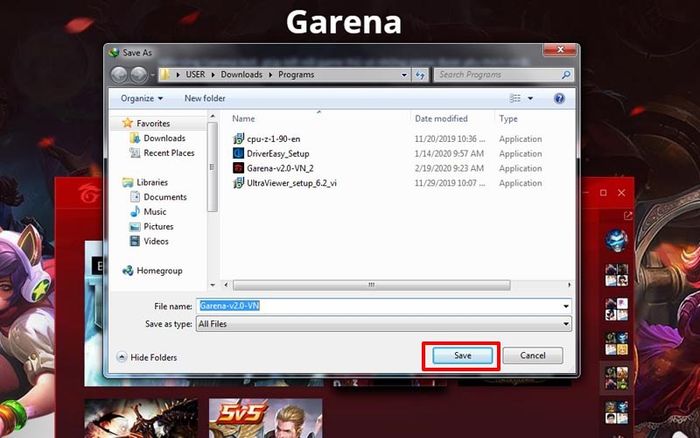Click the Back navigation arrow
This screenshot has width=700, height=438.
[x=119, y=75]
